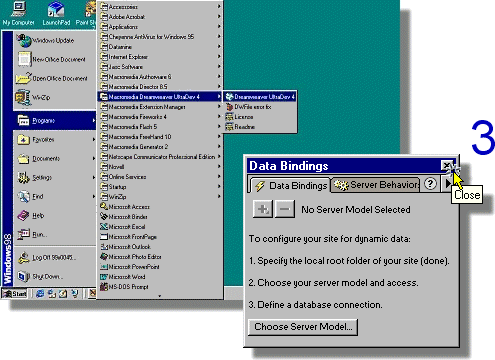Viewport: 495px width, 360px height.
Task: Open the Macromedia Generator 2 folder
Action: click(x=160, y=147)
